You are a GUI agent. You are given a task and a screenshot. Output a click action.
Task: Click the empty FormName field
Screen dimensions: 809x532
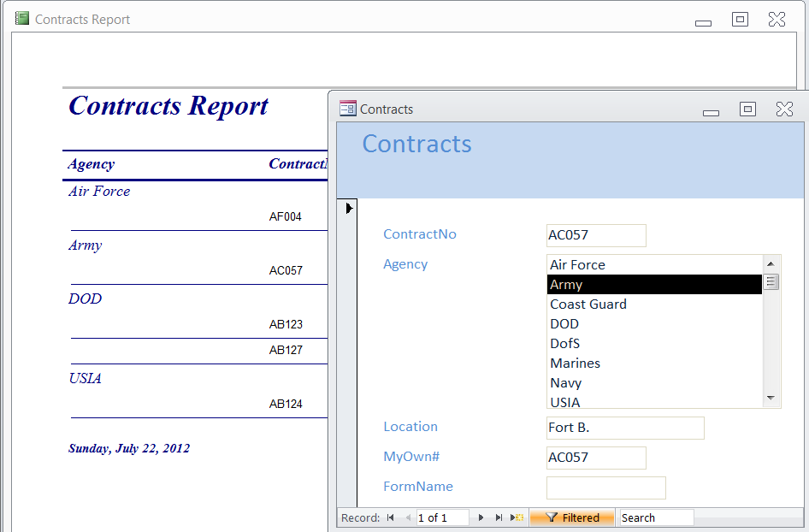click(x=605, y=488)
